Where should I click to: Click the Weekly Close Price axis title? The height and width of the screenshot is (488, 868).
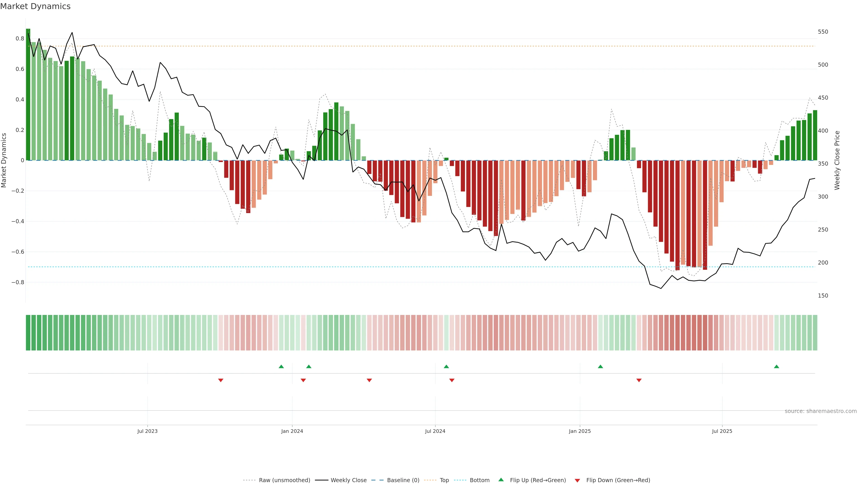pos(837,160)
